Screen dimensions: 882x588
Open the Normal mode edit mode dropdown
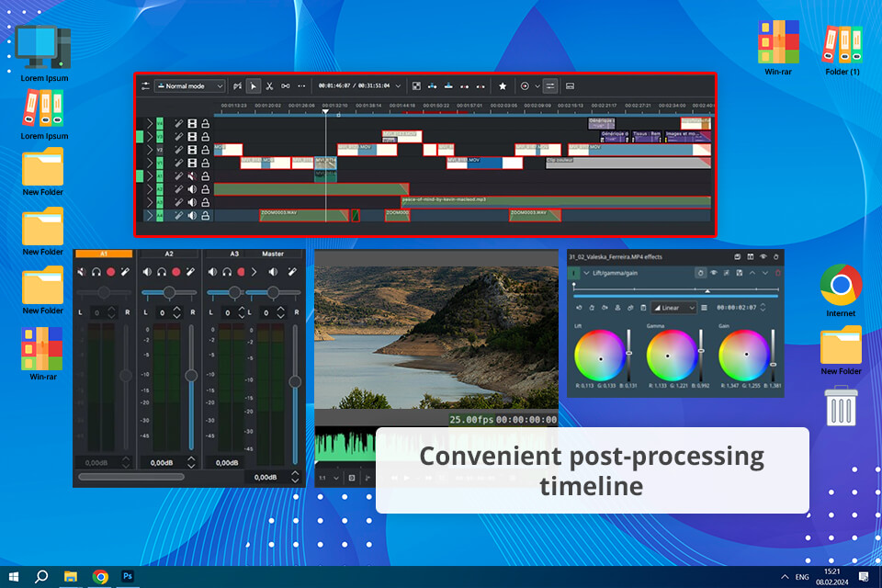click(x=189, y=86)
